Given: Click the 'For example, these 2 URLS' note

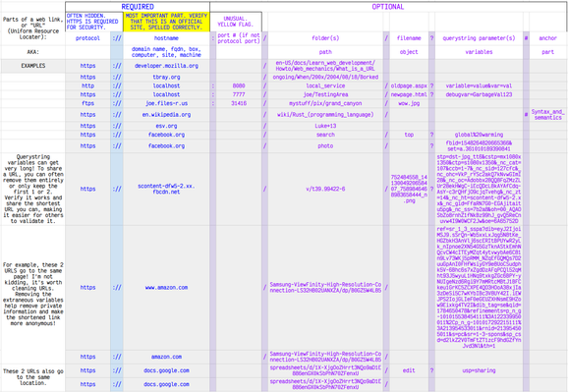Looking at the screenshot, I should click(33, 294).
